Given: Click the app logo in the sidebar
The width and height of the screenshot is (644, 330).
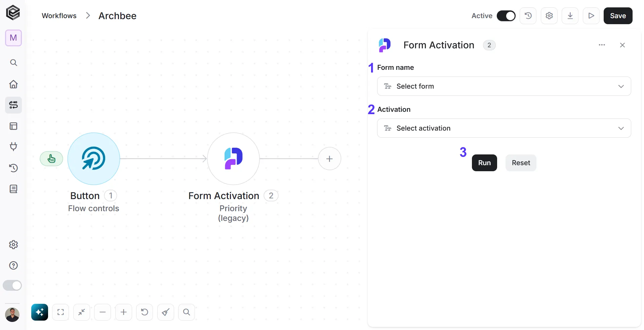Looking at the screenshot, I should pyautogui.click(x=13, y=13).
